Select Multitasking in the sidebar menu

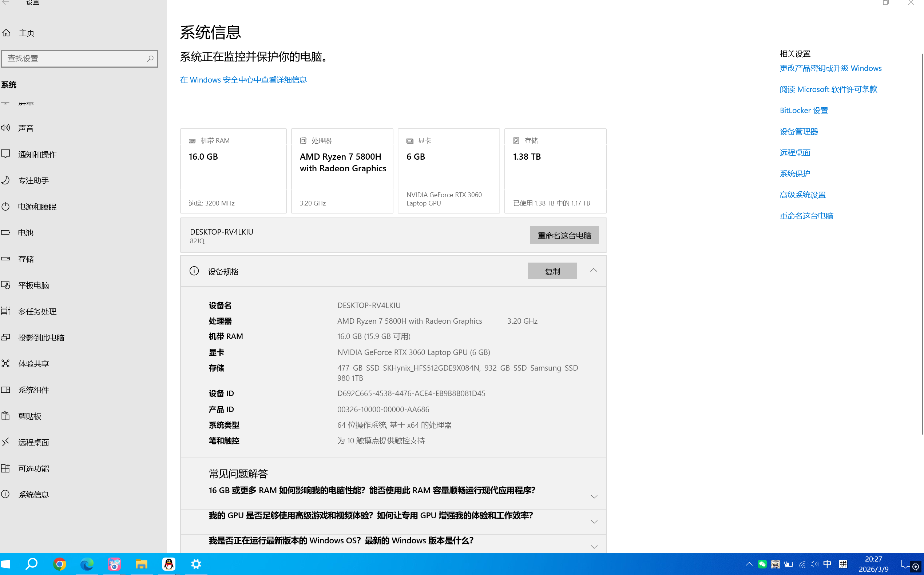(x=37, y=311)
